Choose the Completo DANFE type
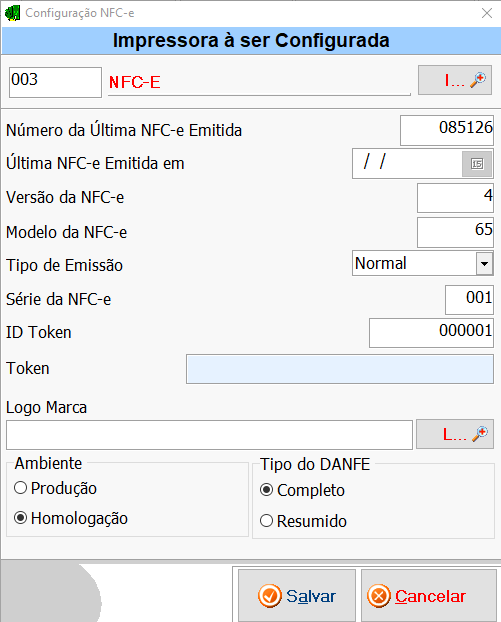Image resolution: width=501 pixels, height=622 pixels. coord(267,490)
